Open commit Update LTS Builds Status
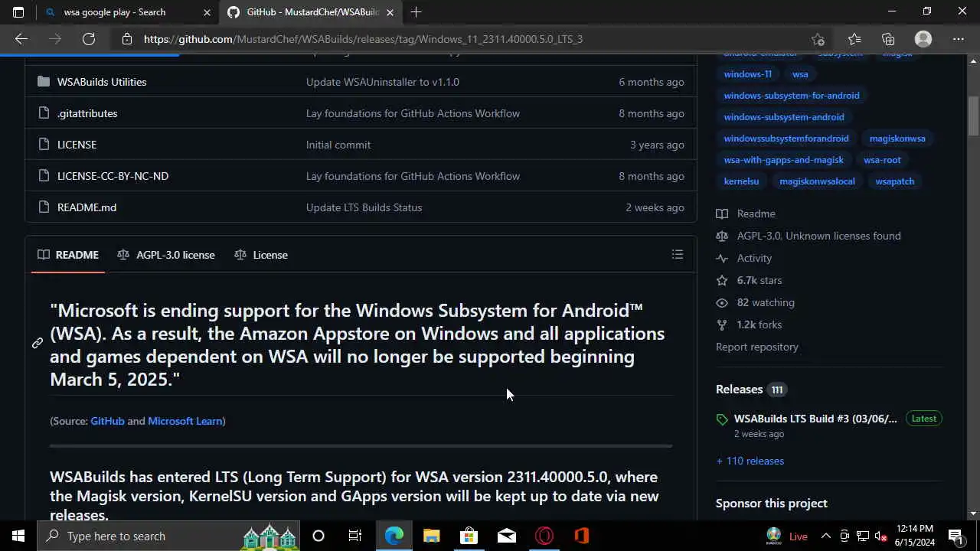The height and width of the screenshot is (551, 980). [364, 207]
